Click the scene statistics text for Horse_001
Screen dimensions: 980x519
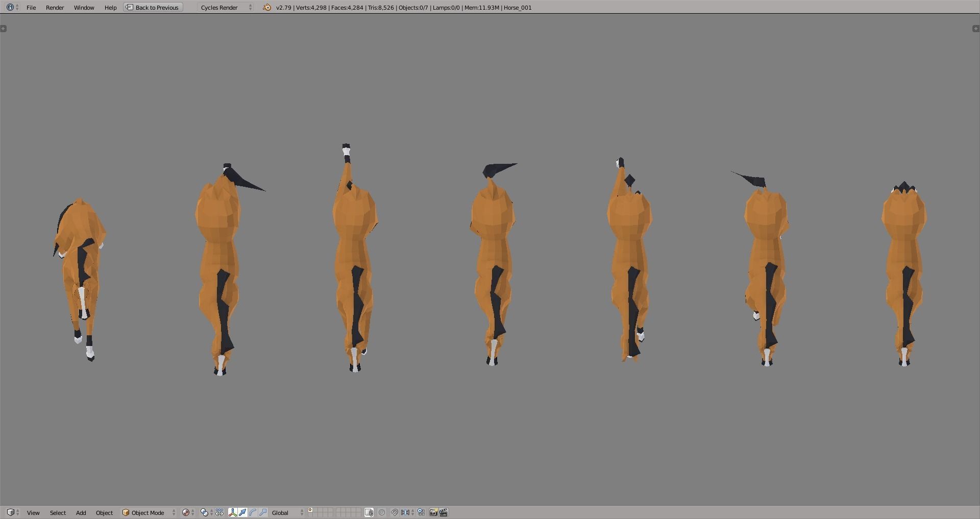pos(404,8)
